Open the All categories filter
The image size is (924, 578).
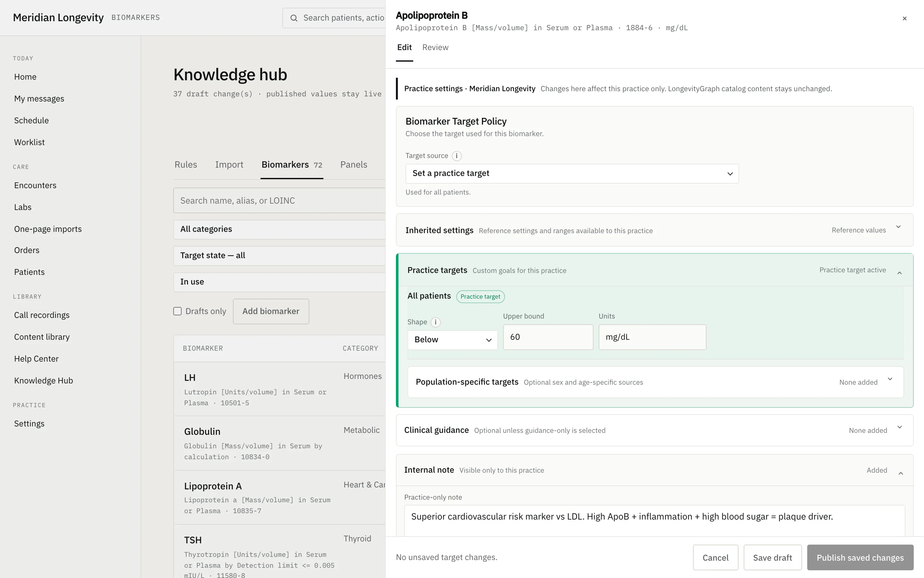[x=279, y=229]
